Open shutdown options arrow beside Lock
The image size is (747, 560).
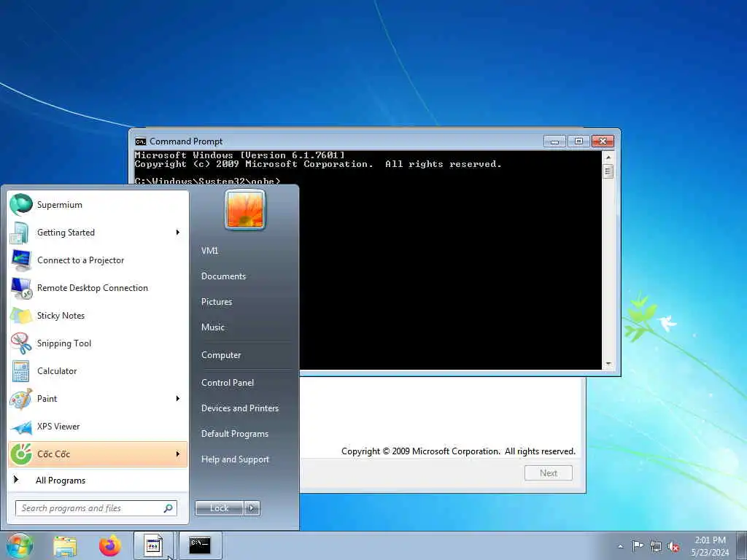[x=252, y=508]
